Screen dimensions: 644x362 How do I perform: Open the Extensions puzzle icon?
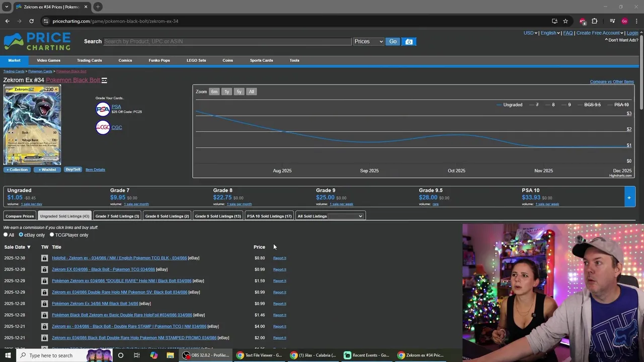point(595,21)
